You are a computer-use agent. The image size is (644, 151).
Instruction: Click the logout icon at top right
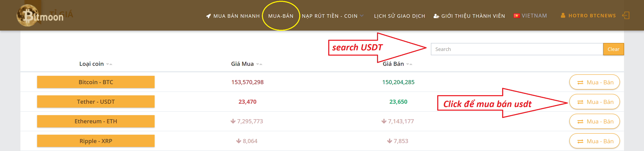[x=625, y=15]
